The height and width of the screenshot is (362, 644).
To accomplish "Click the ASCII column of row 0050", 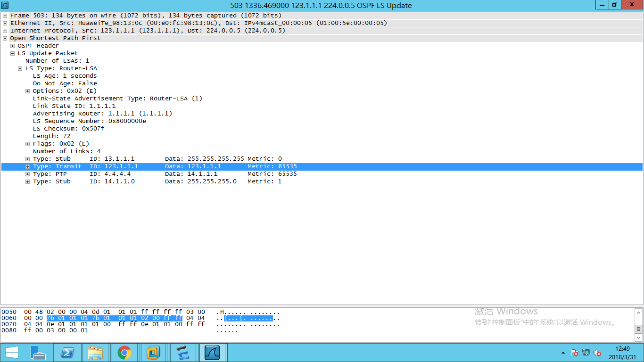I will tap(248, 312).
